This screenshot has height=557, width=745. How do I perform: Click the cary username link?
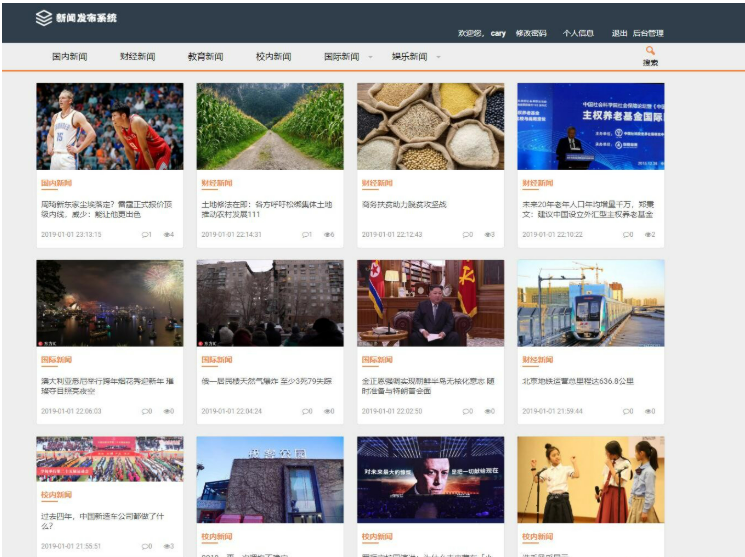(498, 33)
